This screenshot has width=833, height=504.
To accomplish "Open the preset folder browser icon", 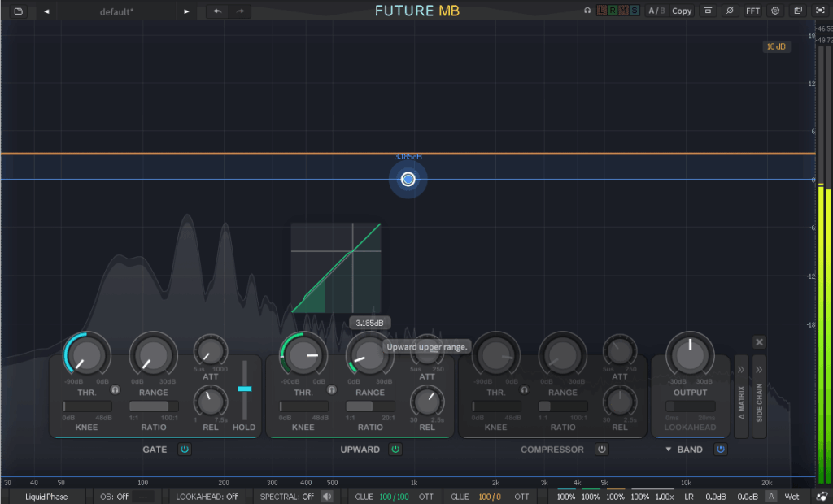I will click(x=19, y=11).
